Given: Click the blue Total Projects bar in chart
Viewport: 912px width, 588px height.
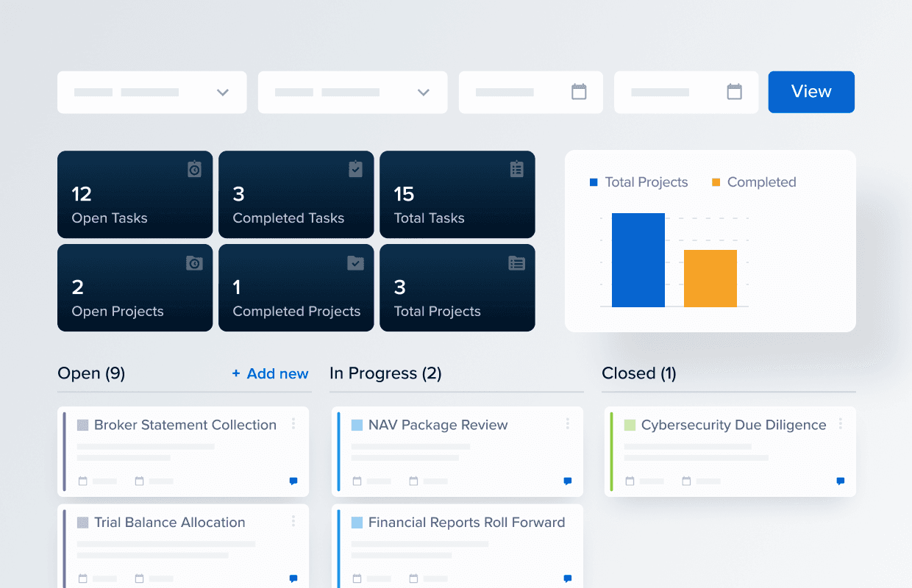Looking at the screenshot, I should 638,260.
